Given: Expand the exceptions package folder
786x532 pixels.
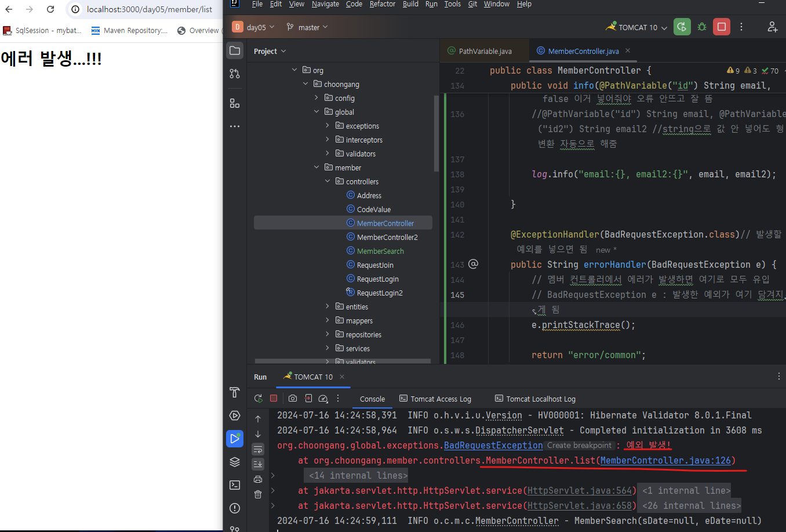Looking at the screenshot, I should (327, 126).
